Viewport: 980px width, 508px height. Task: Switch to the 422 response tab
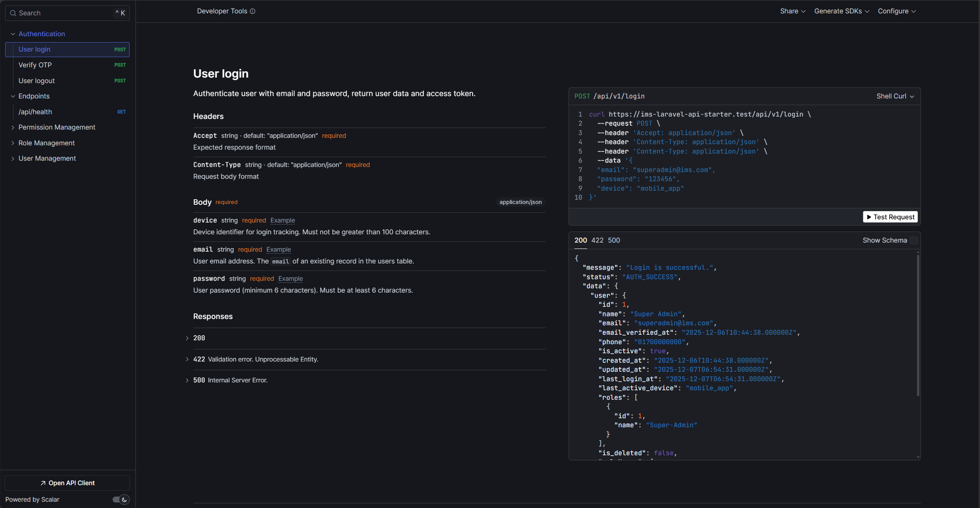[597, 240]
